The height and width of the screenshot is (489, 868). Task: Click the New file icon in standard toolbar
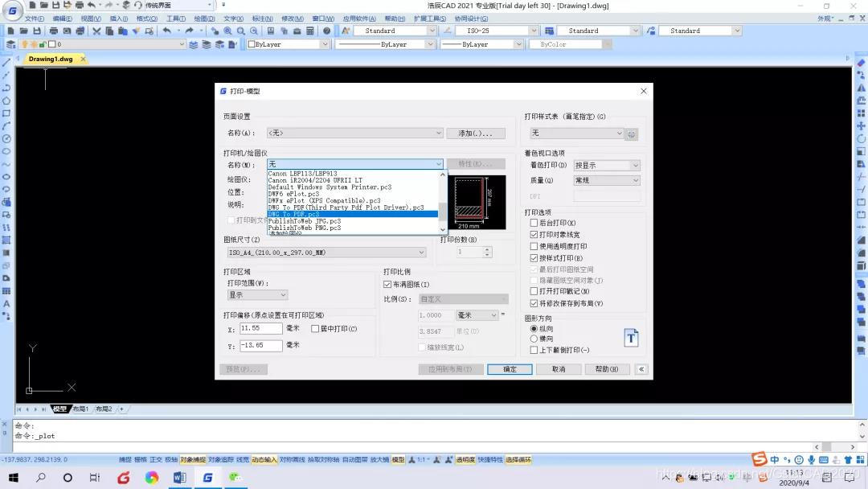click(11, 31)
